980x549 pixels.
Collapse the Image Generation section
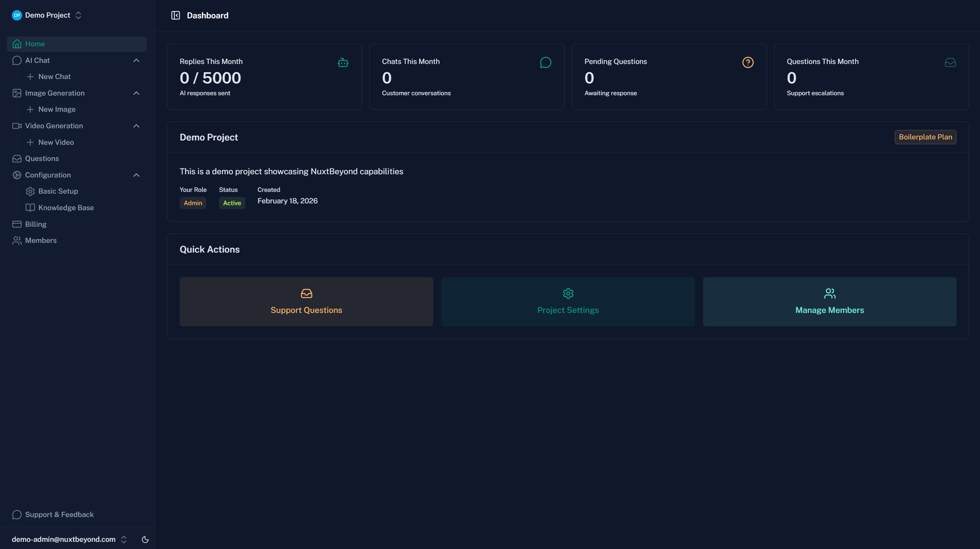click(x=136, y=93)
